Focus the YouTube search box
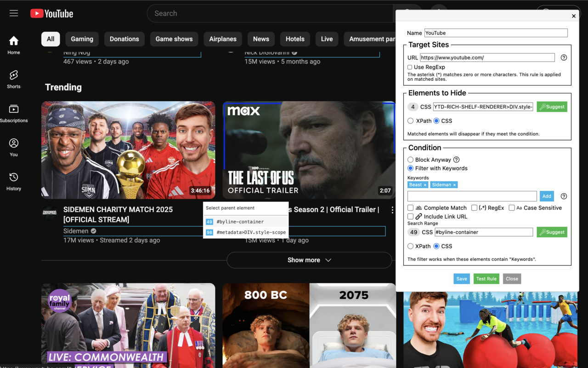 pos(270,13)
